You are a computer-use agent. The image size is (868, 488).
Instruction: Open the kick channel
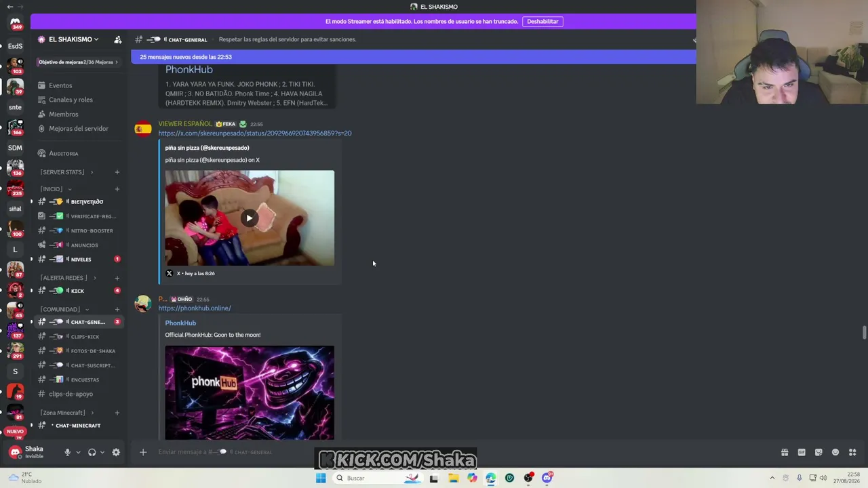coord(79,291)
